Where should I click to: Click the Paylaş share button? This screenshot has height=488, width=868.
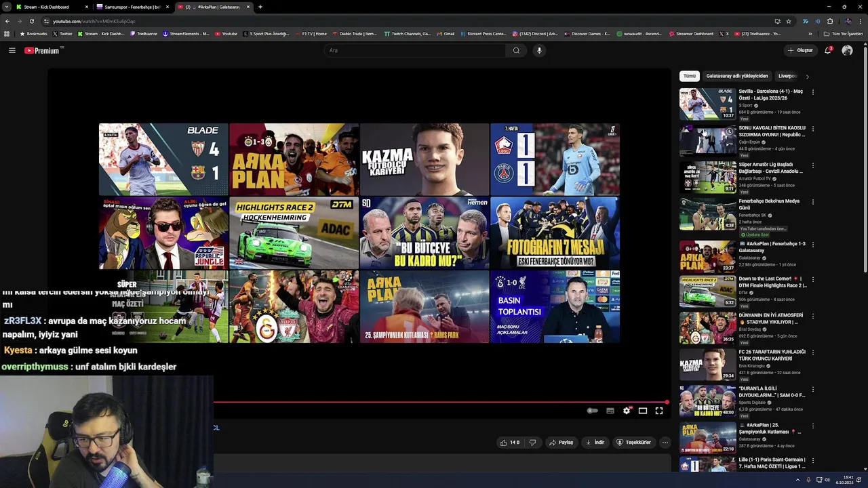click(x=561, y=443)
